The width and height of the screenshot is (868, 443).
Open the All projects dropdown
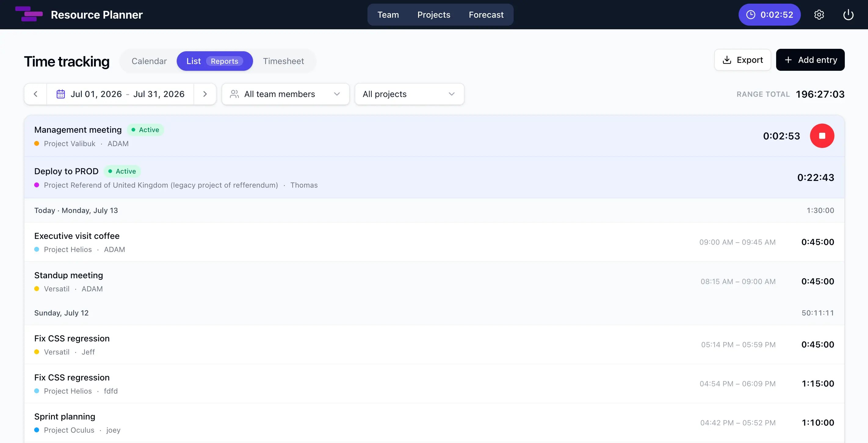click(x=409, y=94)
